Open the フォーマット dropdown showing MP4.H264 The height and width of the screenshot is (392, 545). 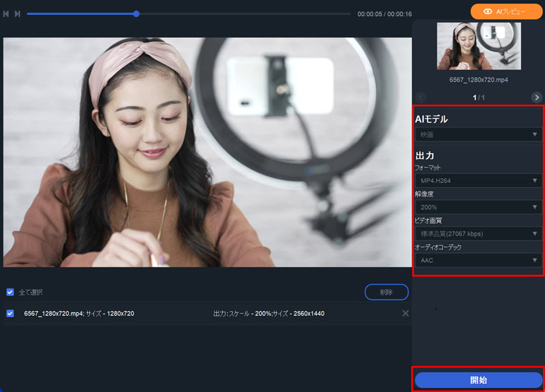pos(477,182)
